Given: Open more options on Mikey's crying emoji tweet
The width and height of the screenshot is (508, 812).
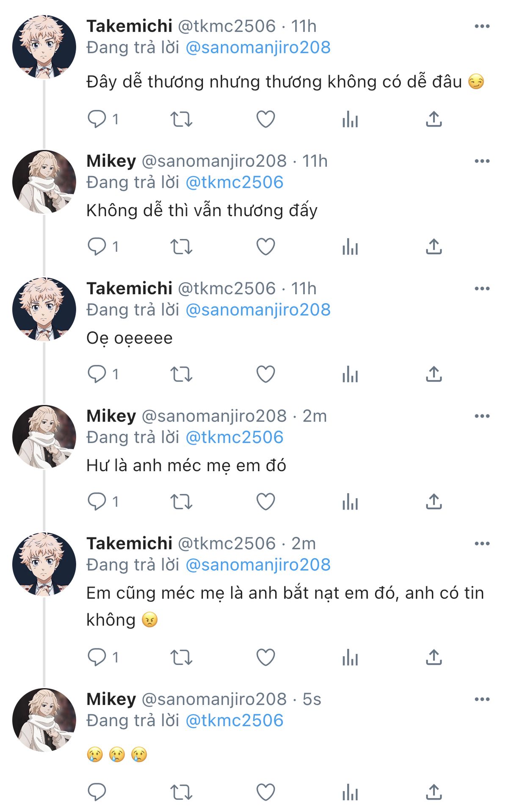Looking at the screenshot, I should 482,700.
